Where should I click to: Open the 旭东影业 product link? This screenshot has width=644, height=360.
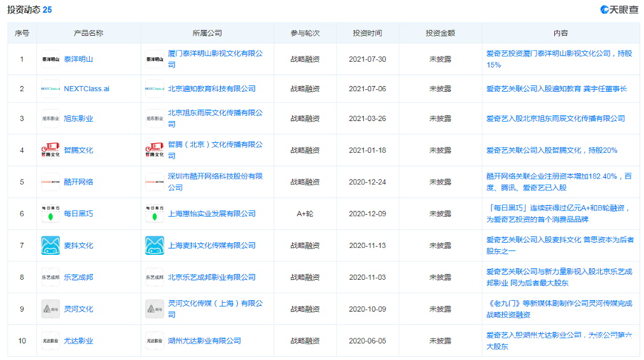[x=78, y=119]
